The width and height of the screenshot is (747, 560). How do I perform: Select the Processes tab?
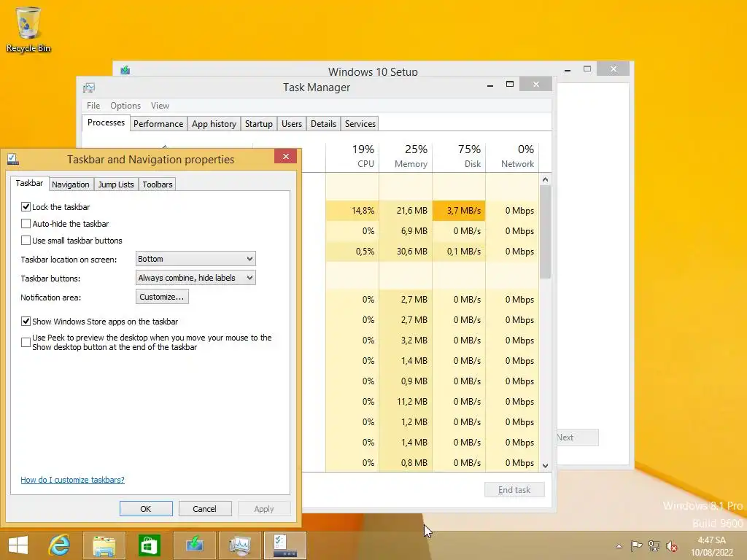[x=106, y=122]
